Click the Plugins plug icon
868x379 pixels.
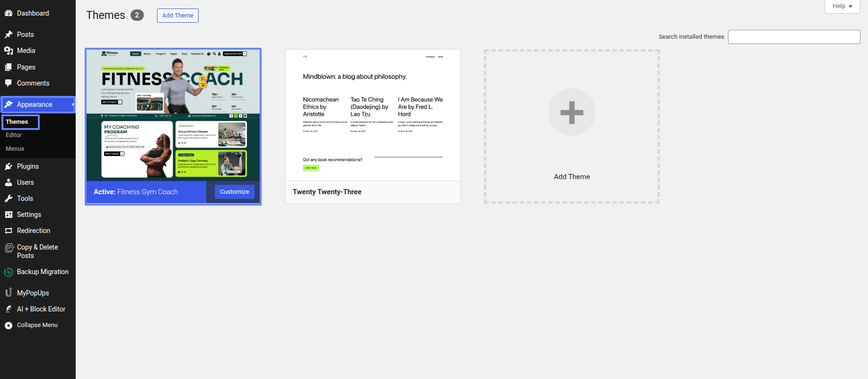pos(9,166)
